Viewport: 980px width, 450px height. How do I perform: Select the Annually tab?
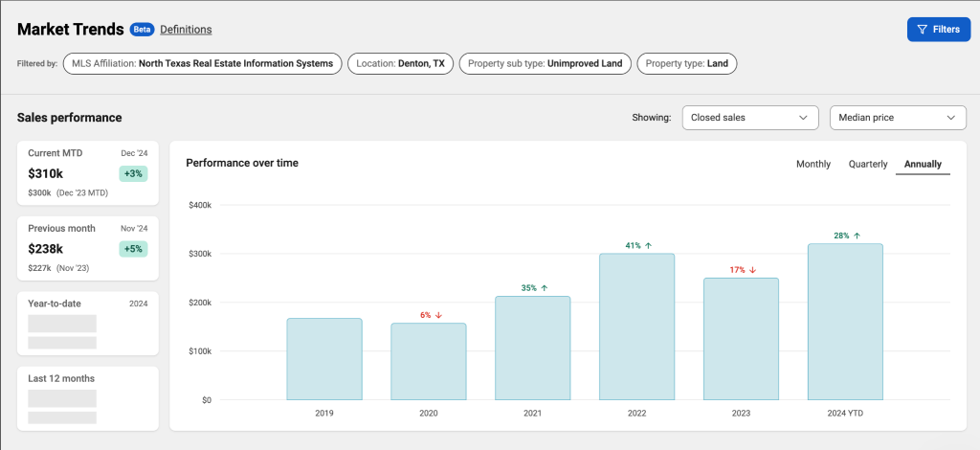(923, 165)
